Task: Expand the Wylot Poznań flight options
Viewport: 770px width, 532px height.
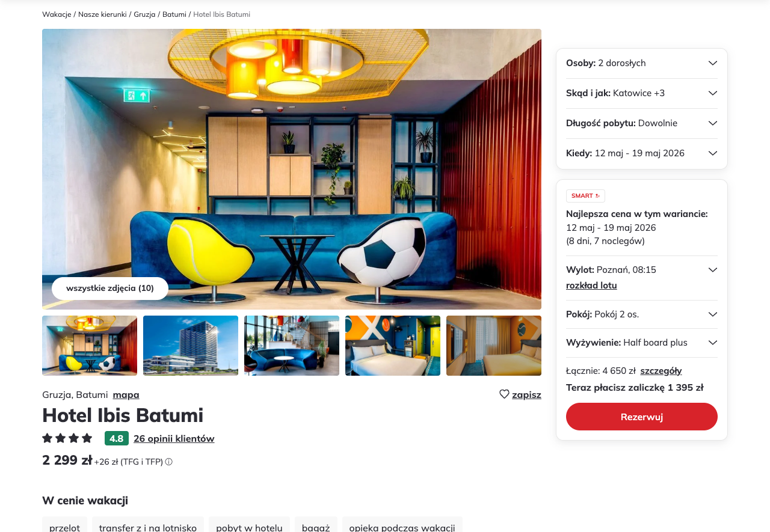Action: pyautogui.click(x=713, y=270)
